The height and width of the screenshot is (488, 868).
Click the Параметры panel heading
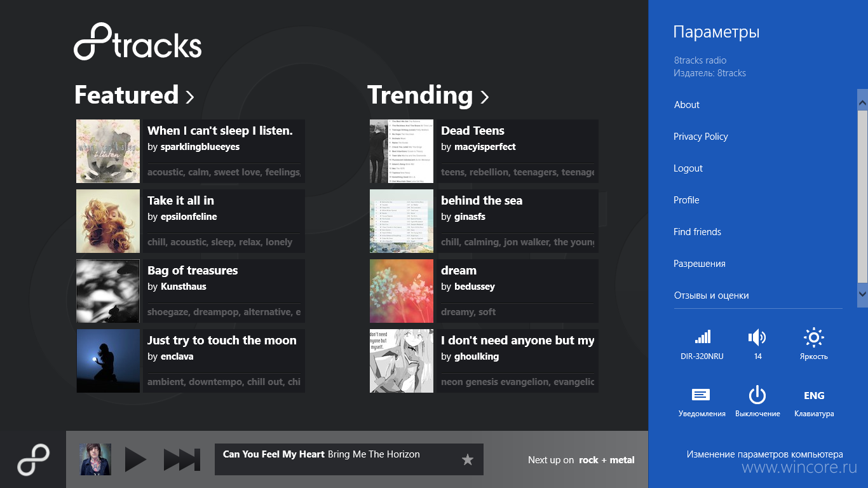coord(716,32)
